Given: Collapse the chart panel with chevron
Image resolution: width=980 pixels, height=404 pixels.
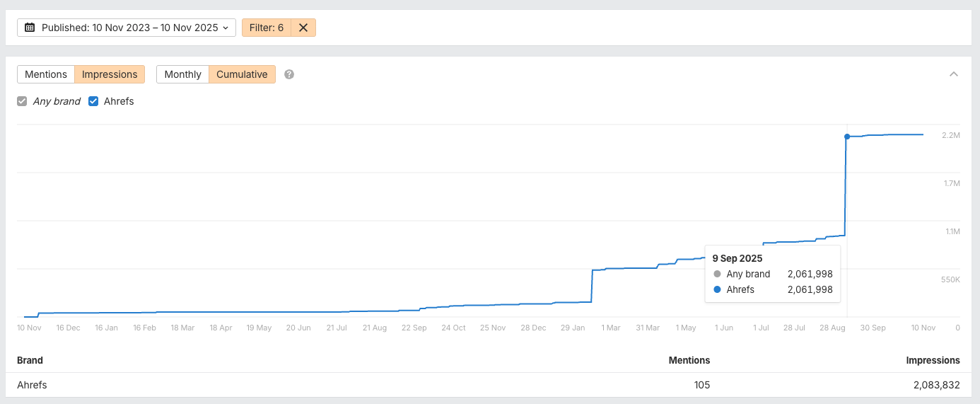Looking at the screenshot, I should click(x=954, y=74).
